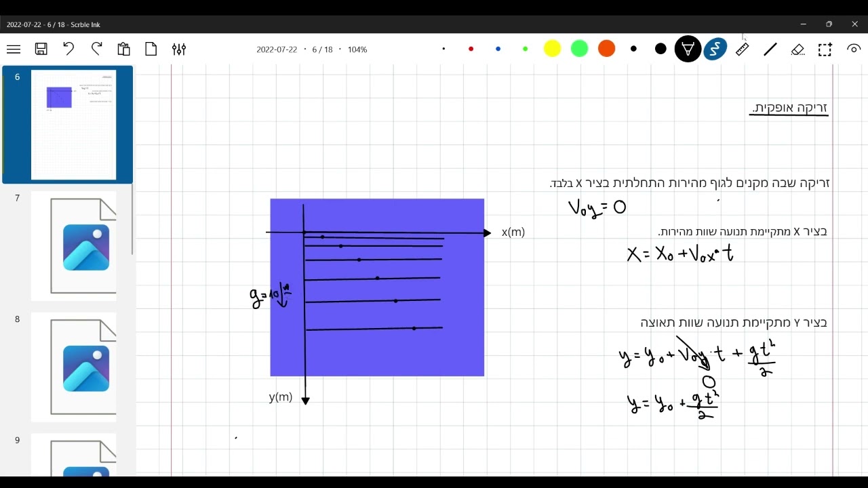Select the blue smooth-ink S tool
Image resolution: width=868 pixels, height=488 pixels.
[715, 49]
